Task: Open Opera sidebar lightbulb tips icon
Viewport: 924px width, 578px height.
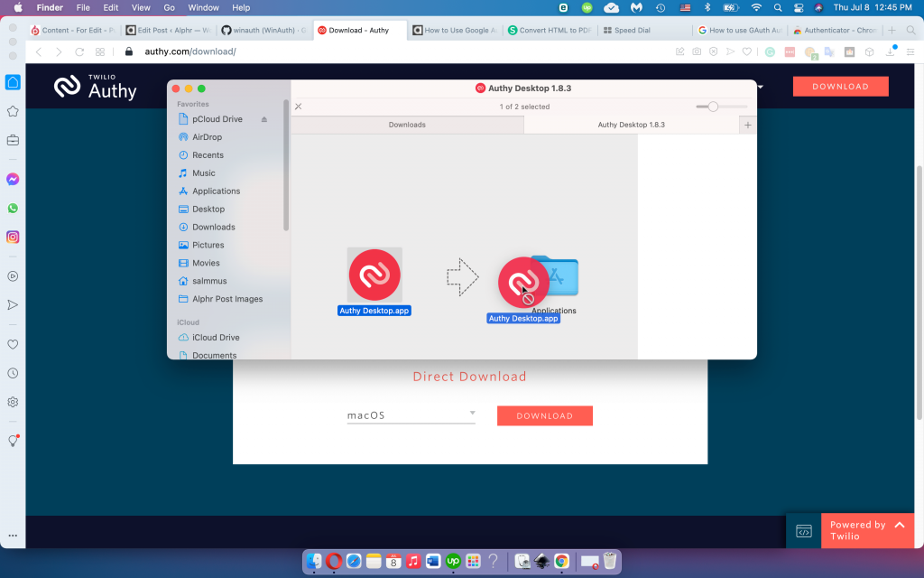Action: click(13, 441)
